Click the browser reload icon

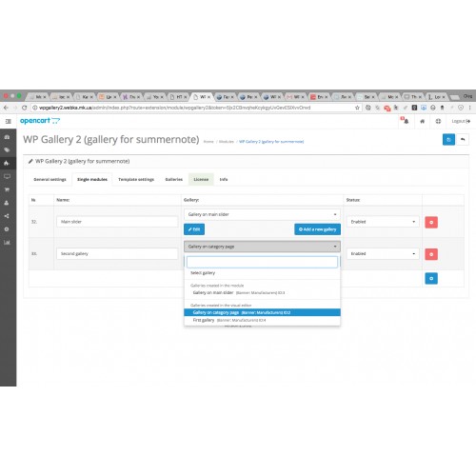pos(24,108)
